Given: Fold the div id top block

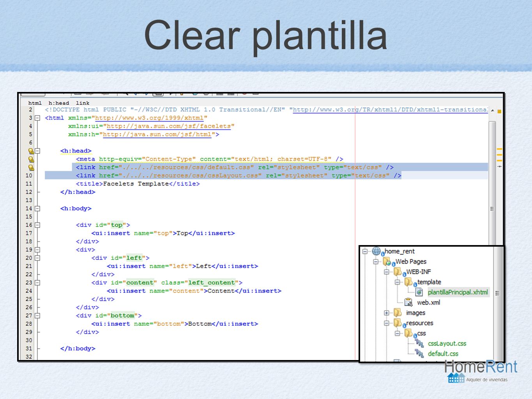Looking at the screenshot, I should (37, 225).
